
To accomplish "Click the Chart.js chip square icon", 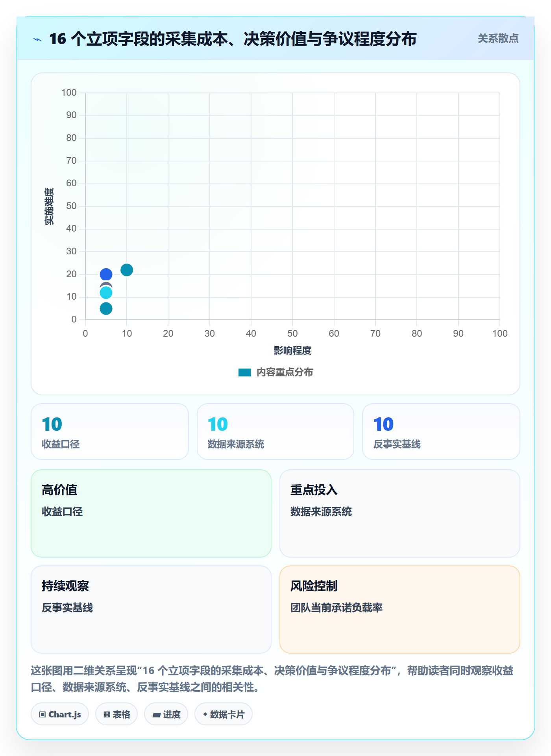I will point(43,715).
